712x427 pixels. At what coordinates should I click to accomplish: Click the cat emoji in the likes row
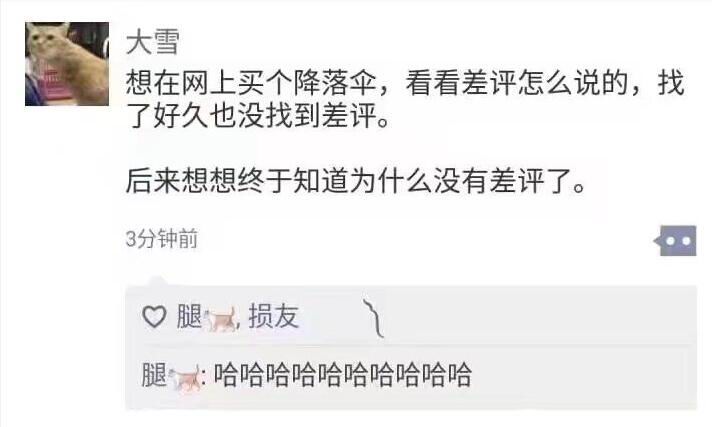tap(221, 319)
